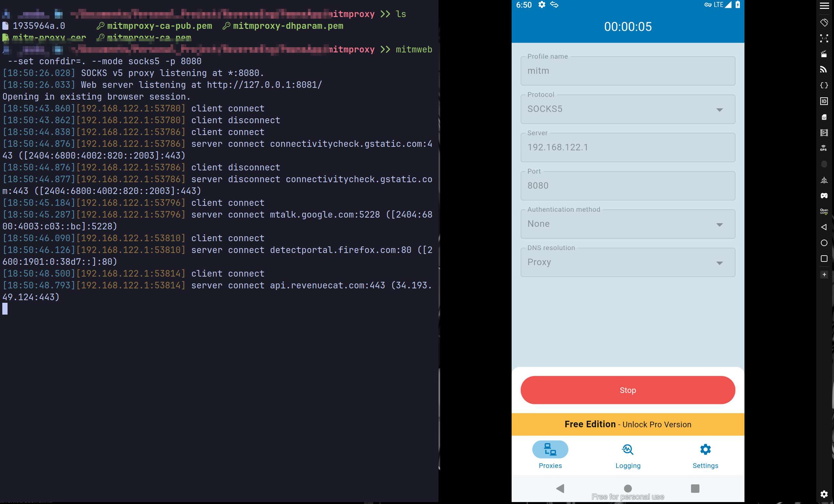Open the DNS resolution dropdown
834x504 pixels.
click(x=627, y=262)
